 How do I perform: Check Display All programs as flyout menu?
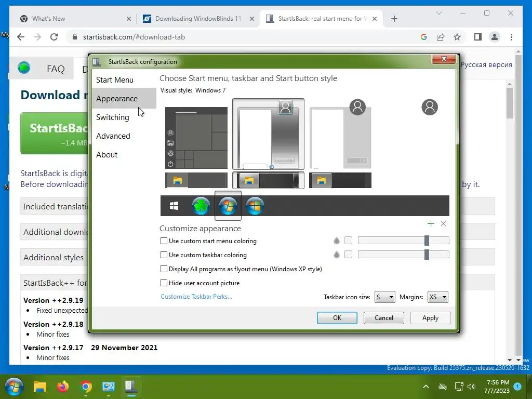[x=164, y=269]
